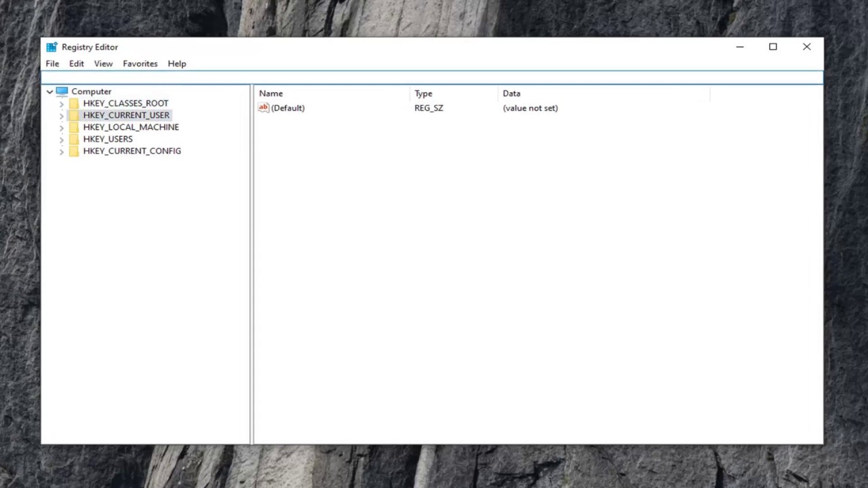The width and height of the screenshot is (868, 488).
Task: Open the View menu
Action: coord(103,64)
